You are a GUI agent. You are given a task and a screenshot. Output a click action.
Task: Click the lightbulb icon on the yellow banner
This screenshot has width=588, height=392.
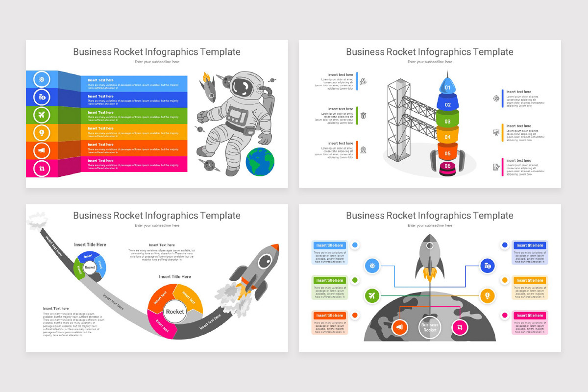click(41, 133)
